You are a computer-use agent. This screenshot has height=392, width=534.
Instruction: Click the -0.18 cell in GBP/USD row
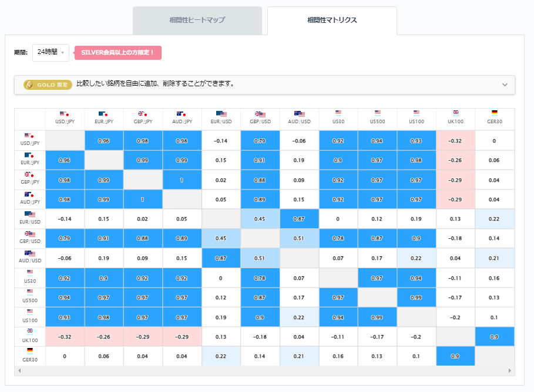(x=455, y=238)
